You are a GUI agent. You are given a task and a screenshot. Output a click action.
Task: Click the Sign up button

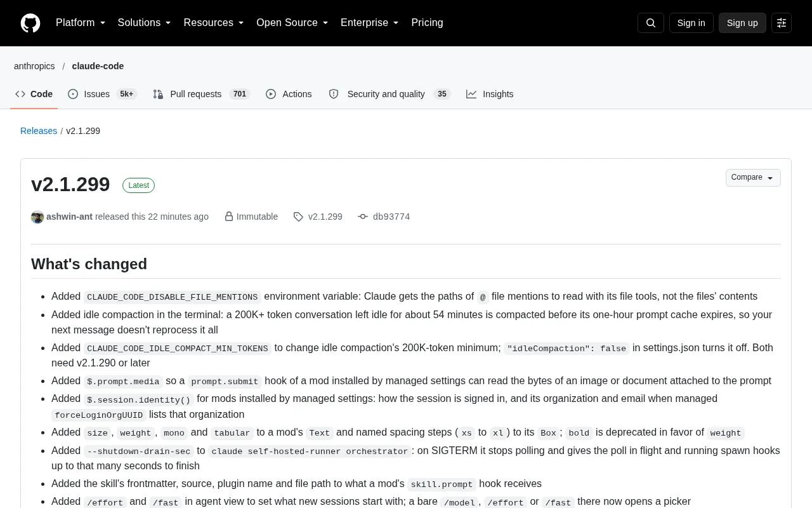(742, 23)
